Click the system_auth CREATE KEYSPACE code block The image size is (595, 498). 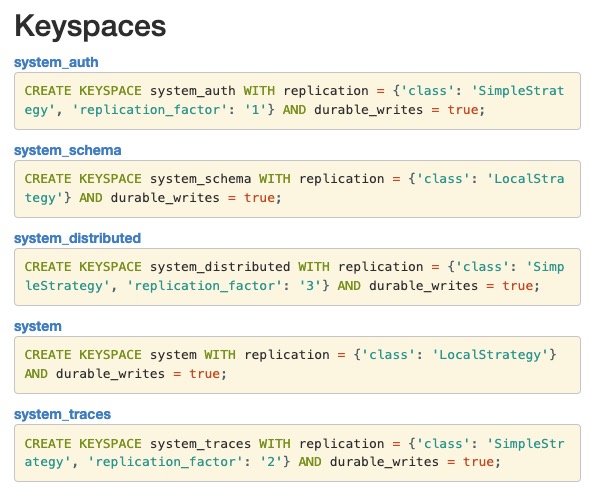coord(297,101)
